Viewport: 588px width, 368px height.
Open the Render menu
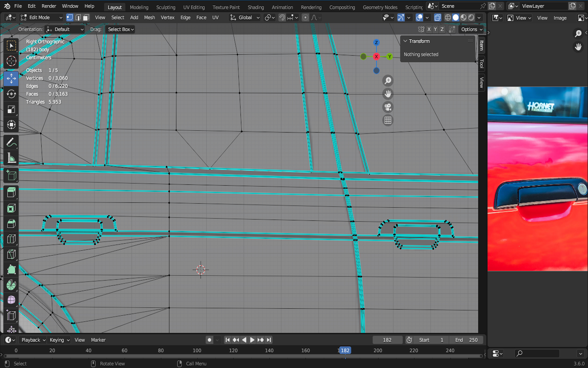click(49, 6)
